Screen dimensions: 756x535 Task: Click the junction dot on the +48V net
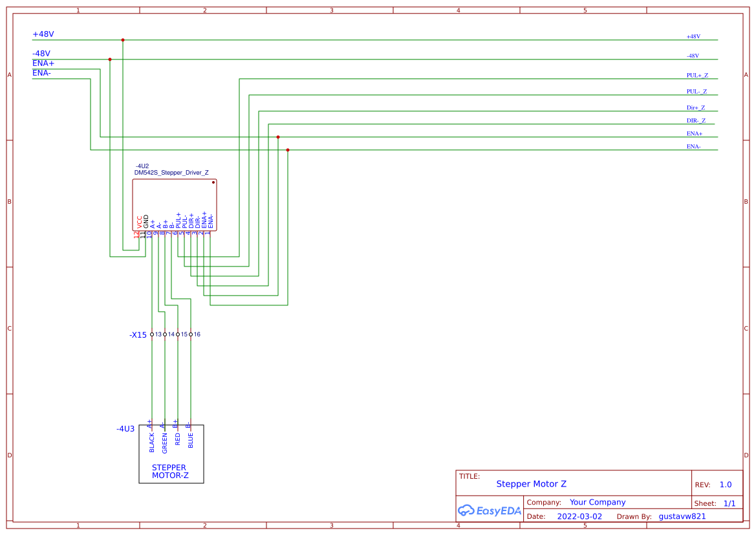pyautogui.click(x=123, y=39)
